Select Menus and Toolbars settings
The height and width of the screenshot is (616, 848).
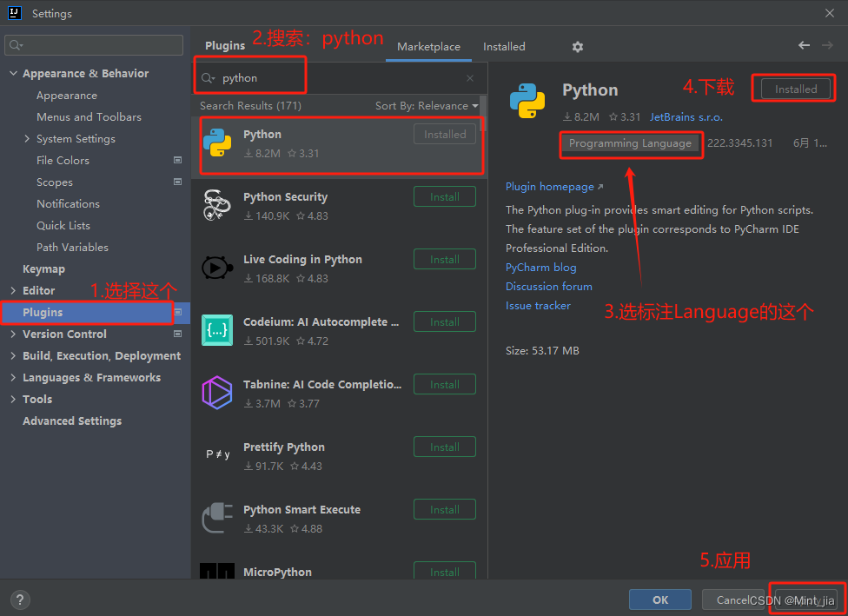coord(89,116)
